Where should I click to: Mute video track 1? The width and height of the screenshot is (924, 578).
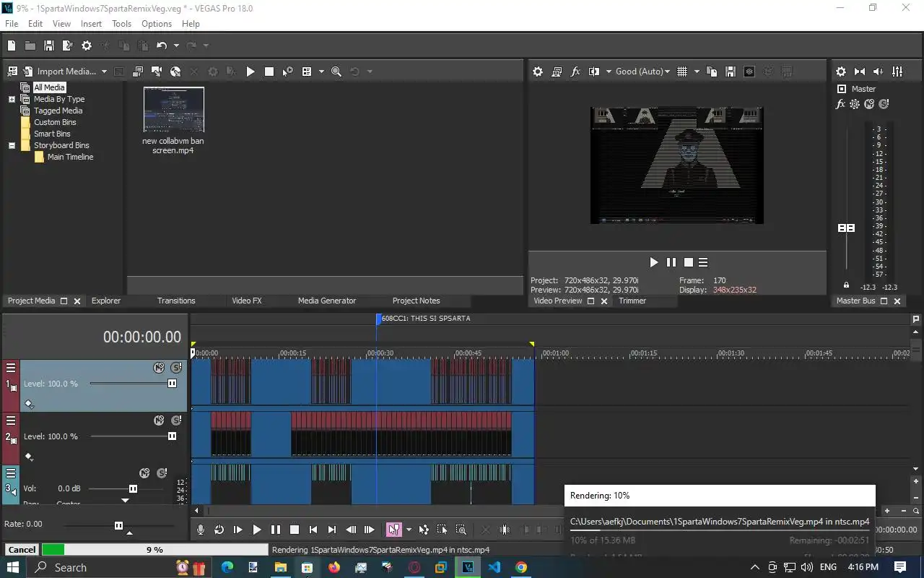coord(159,368)
